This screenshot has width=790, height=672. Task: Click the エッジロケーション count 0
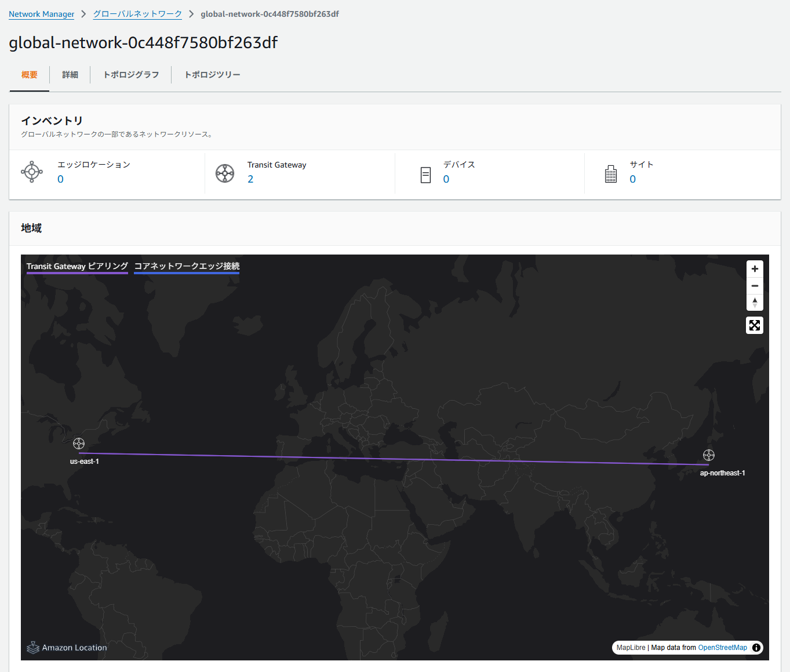pyautogui.click(x=60, y=179)
